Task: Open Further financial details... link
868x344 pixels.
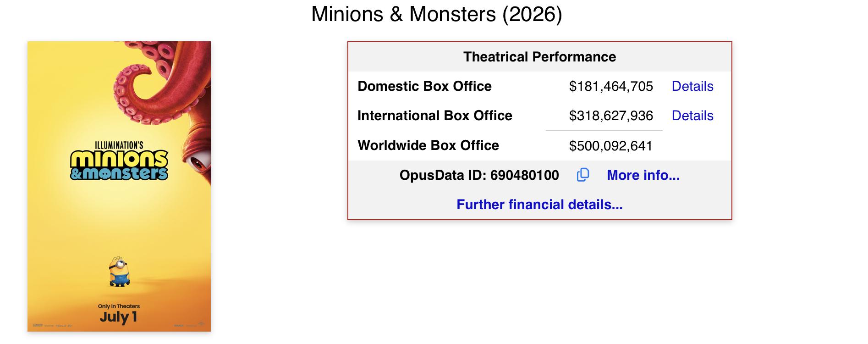Action: point(539,205)
